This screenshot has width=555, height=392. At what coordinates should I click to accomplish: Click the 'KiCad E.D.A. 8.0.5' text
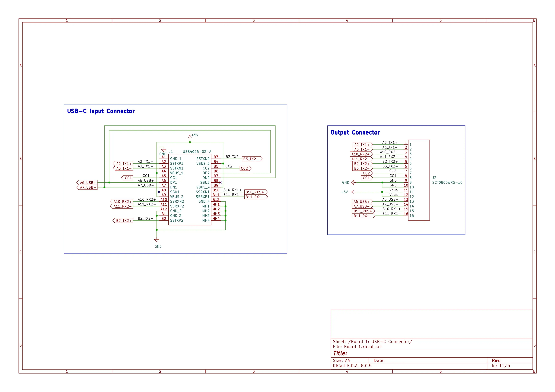click(x=352, y=366)
